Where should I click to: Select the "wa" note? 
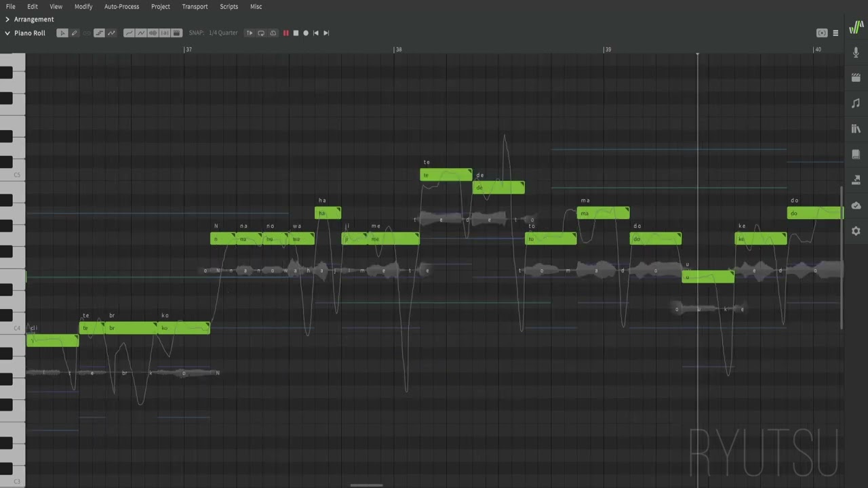302,239
